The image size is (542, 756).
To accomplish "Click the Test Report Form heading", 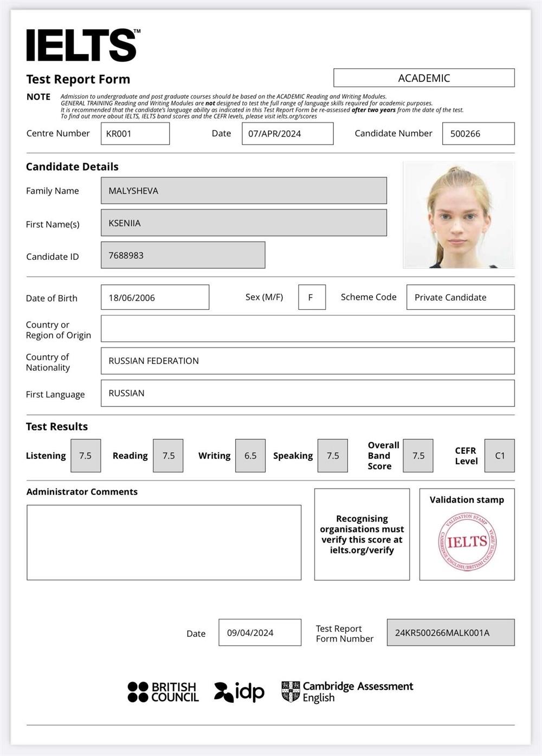I will pos(78,79).
